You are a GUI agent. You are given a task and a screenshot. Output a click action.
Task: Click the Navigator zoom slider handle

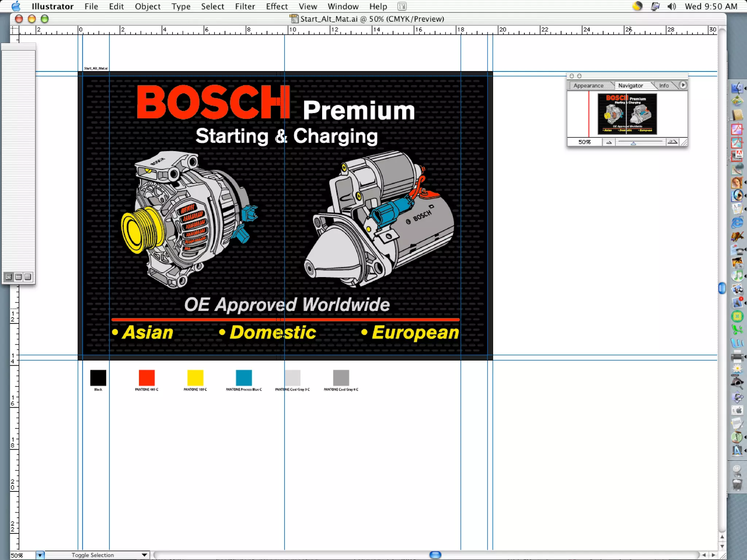click(634, 143)
